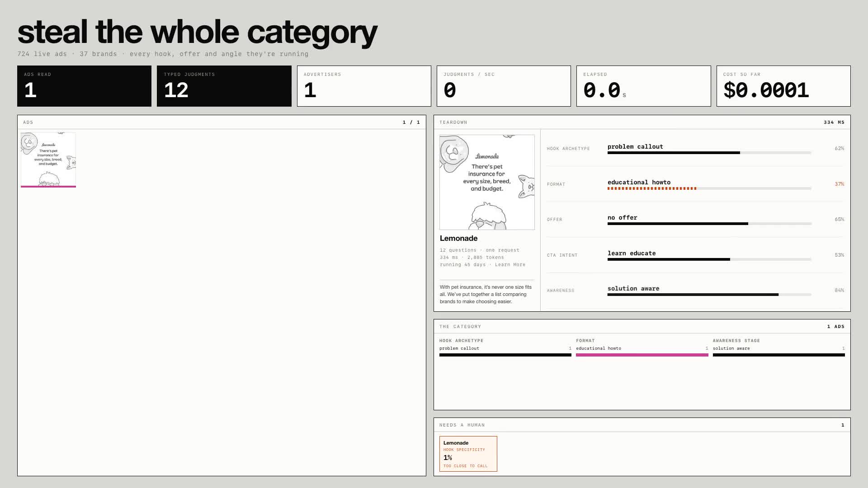Click the solution aware confidence bar in Teardown

point(709,295)
